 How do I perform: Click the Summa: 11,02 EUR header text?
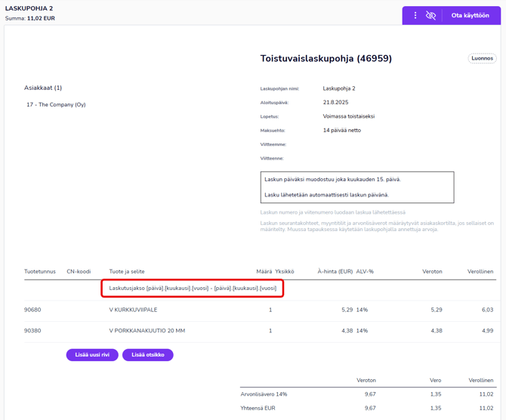(x=30, y=18)
